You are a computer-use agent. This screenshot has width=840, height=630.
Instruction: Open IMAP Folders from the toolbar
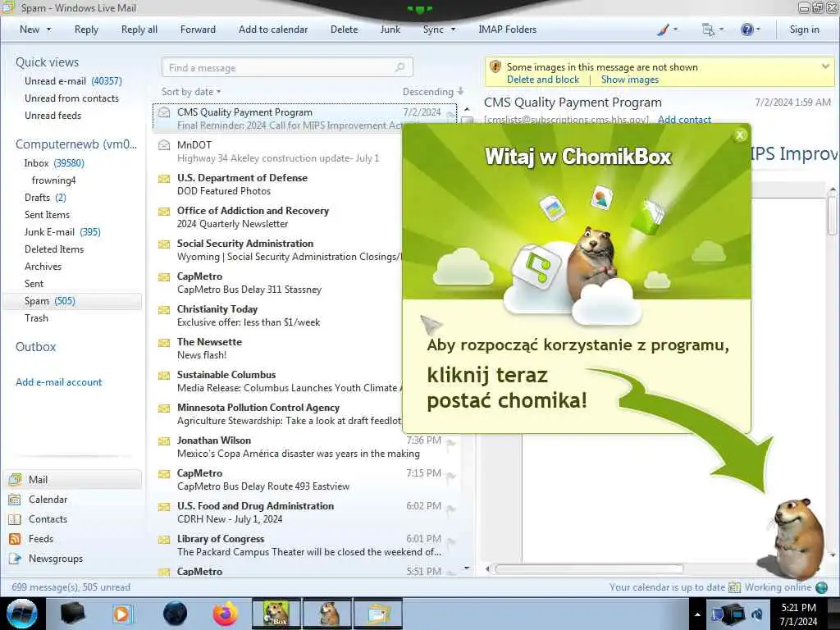[x=507, y=30]
